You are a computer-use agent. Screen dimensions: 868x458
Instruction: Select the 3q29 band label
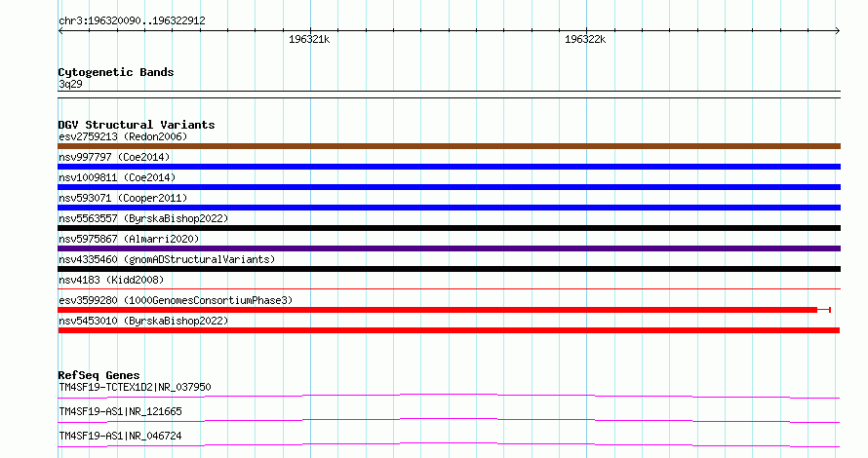click(70, 84)
